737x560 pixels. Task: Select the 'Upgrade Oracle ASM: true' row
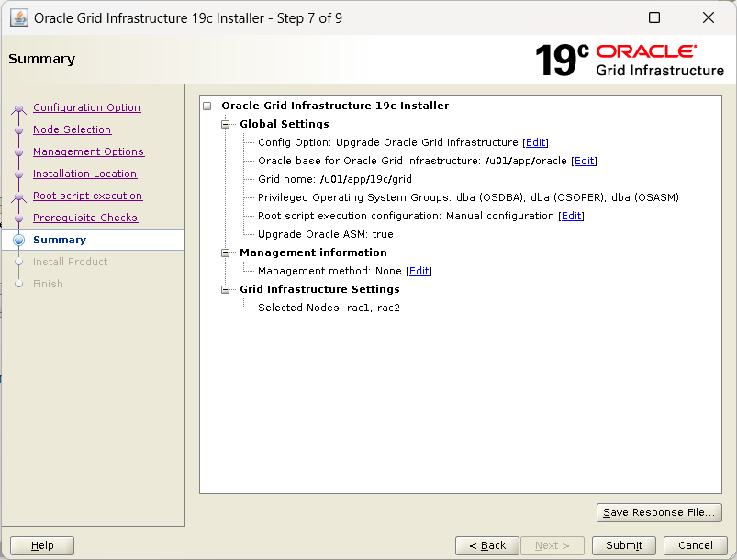[x=325, y=234]
